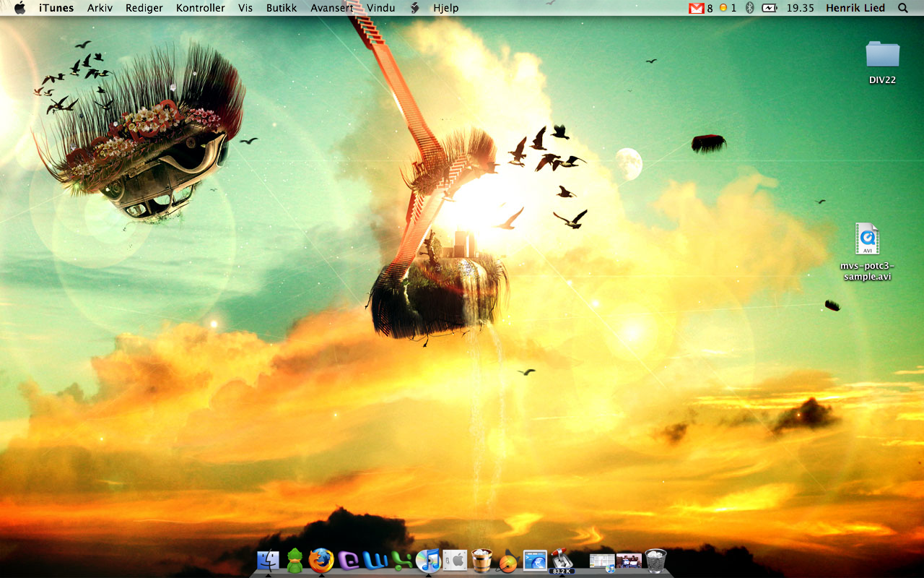Click the 19.35 clock in the menu bar
924x578 pixels.
coord(801,8)
